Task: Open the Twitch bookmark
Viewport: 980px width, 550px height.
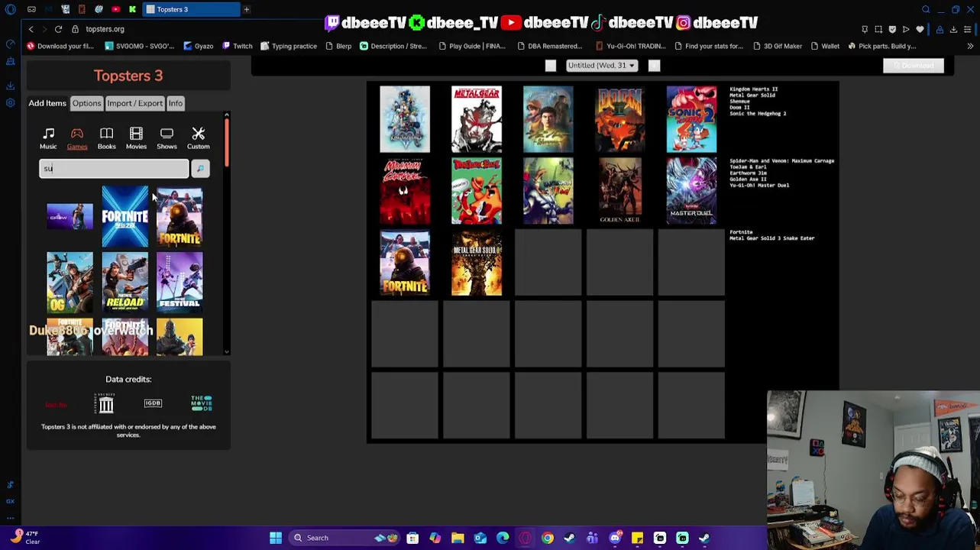Action: point(237,46)
